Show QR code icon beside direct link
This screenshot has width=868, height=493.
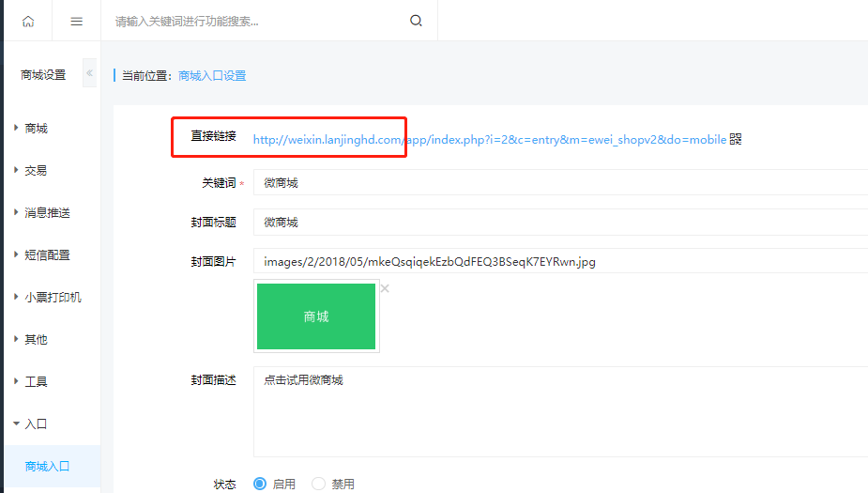pyautogui.click(x=735, y=140)
